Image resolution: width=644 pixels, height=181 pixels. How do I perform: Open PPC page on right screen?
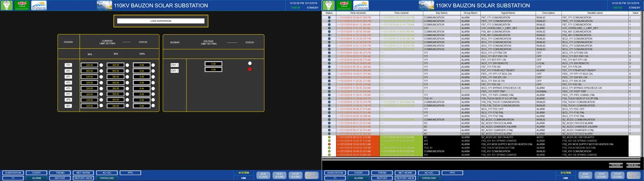452,173
